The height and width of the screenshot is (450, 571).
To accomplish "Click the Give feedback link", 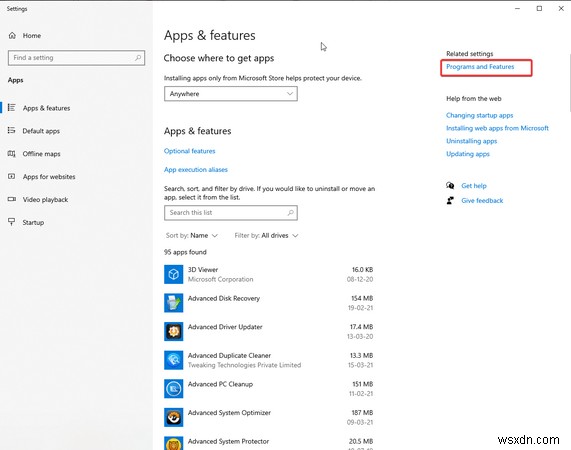I will click(482, 201).
